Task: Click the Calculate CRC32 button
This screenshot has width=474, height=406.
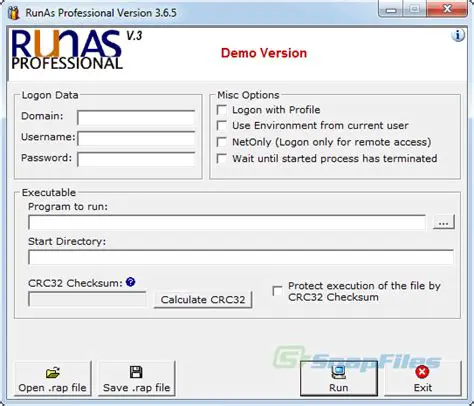Action: (x=203, y=300)
